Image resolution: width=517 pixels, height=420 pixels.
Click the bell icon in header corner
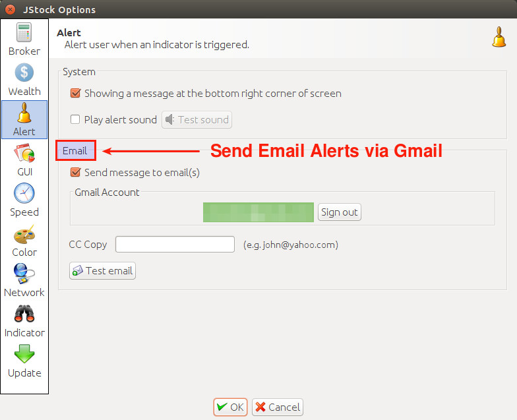click(x=499, y=37)
